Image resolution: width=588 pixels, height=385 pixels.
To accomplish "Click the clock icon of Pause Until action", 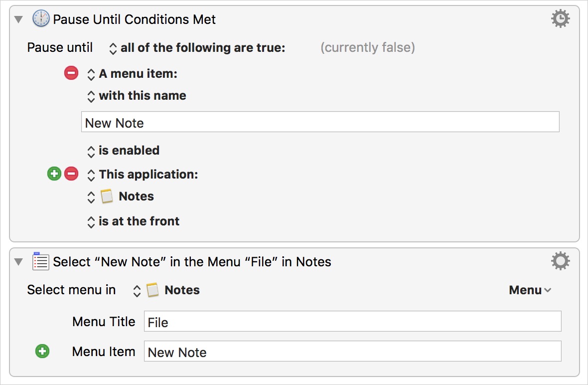I will pos(41,19).
